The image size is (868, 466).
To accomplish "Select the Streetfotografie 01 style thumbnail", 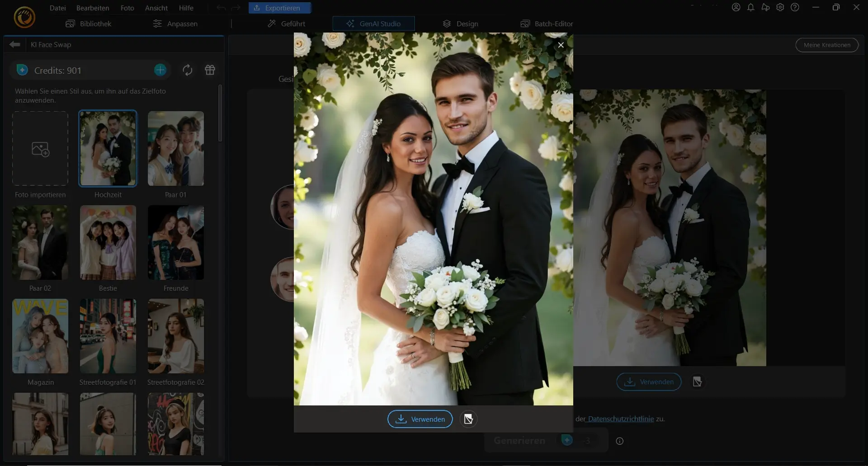I will [x=108, y=336].
